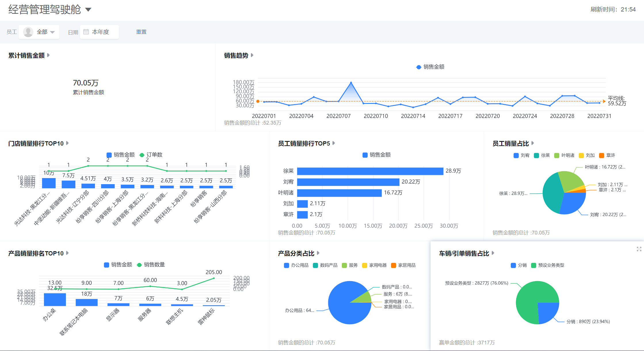The image size is (644, 351).
Task: Expand arrow next to 员工销量占比 title
Action: [533, 143]
